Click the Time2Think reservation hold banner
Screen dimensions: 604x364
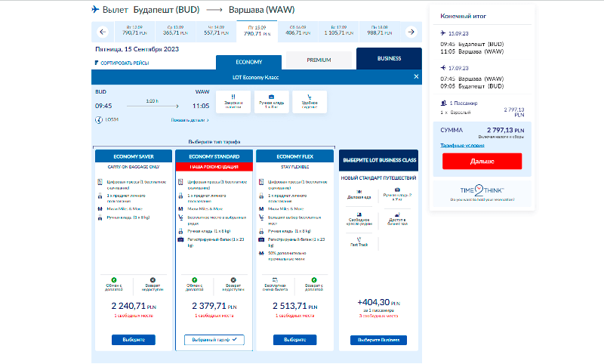point(482,193)
